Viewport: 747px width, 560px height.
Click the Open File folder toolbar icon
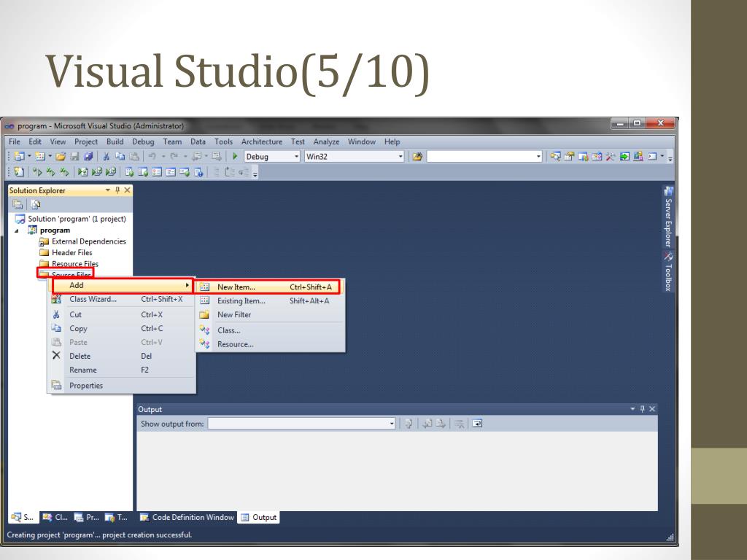coord(61,156)
